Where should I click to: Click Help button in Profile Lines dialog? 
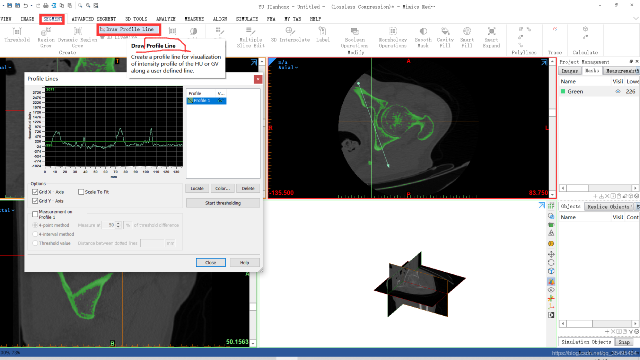click(x=244, y=262)
